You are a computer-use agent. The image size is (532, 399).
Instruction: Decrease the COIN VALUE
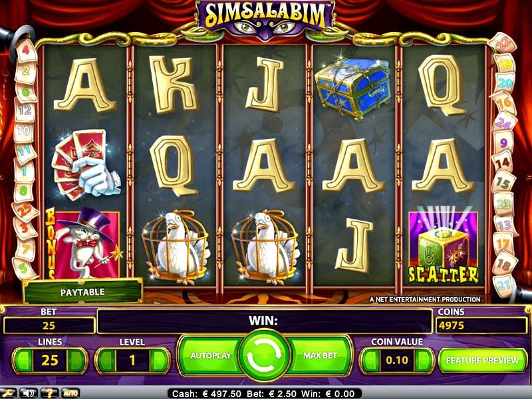(371, 360)
